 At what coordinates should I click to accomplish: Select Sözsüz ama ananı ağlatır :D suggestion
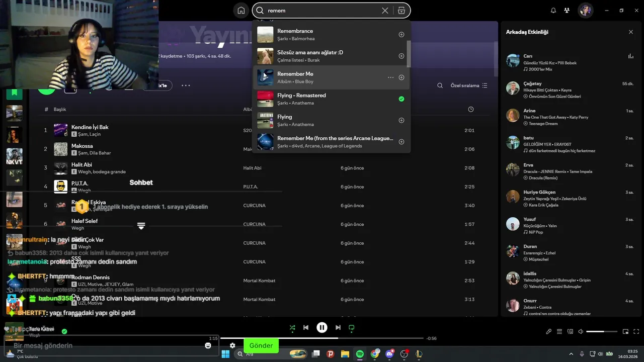(x=331, y=56)
